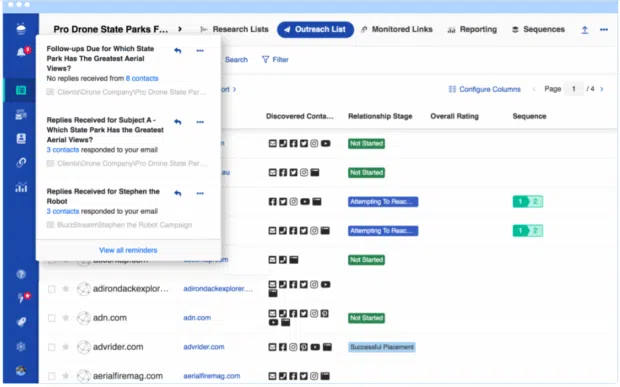Open the email inbox sidebar icon

tap(21, 115)
